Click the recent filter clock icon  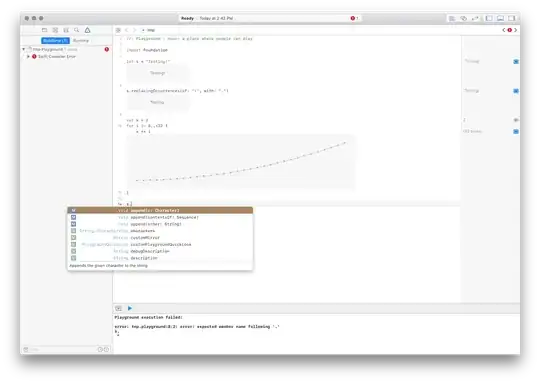pos(100,350)
